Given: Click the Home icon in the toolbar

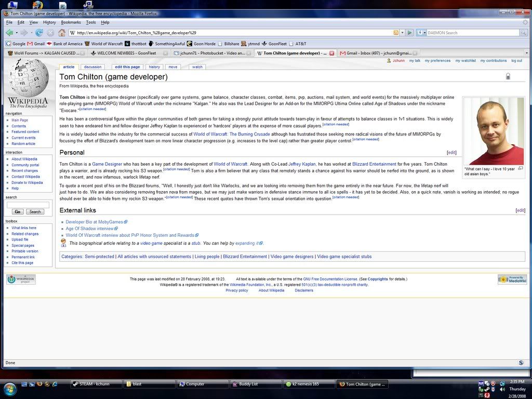Looking at the screenshot, I should point(62,33).
